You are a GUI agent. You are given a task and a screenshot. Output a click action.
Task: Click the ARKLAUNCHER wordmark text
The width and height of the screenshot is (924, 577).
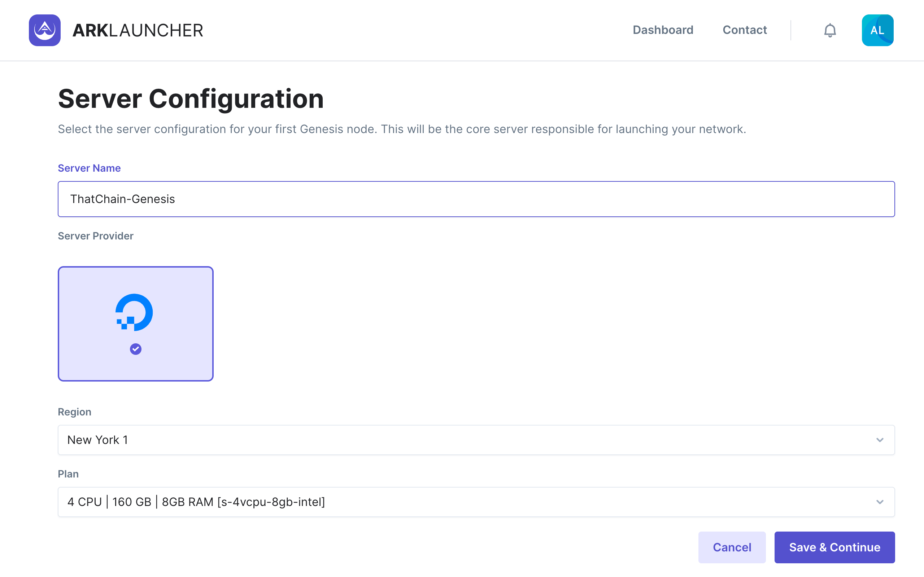[138, 31]
